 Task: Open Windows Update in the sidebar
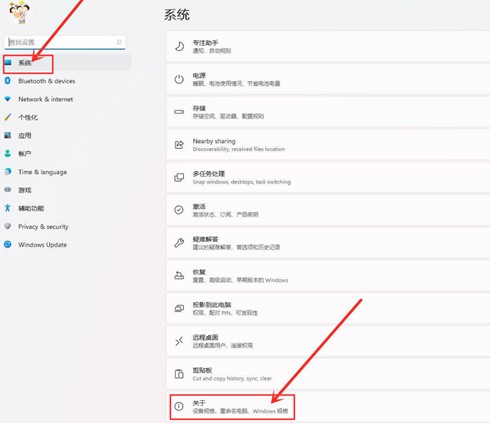point(42,245)
